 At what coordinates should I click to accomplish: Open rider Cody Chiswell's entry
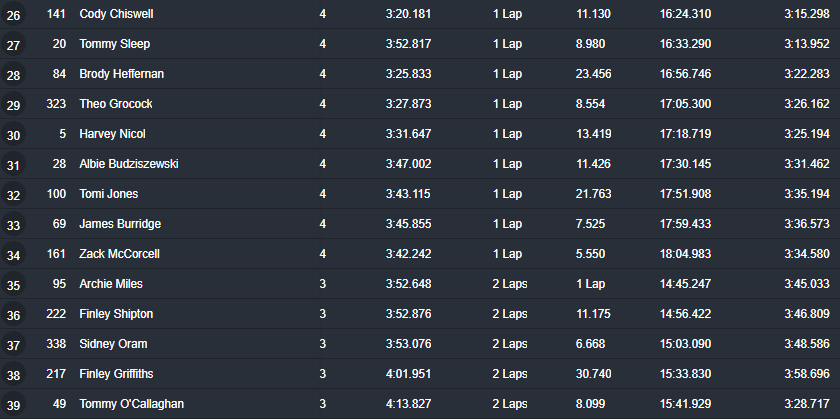coord(116,14)
